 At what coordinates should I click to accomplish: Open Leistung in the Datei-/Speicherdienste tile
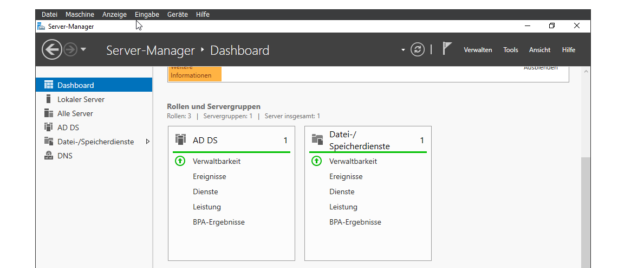click(343, 207)
